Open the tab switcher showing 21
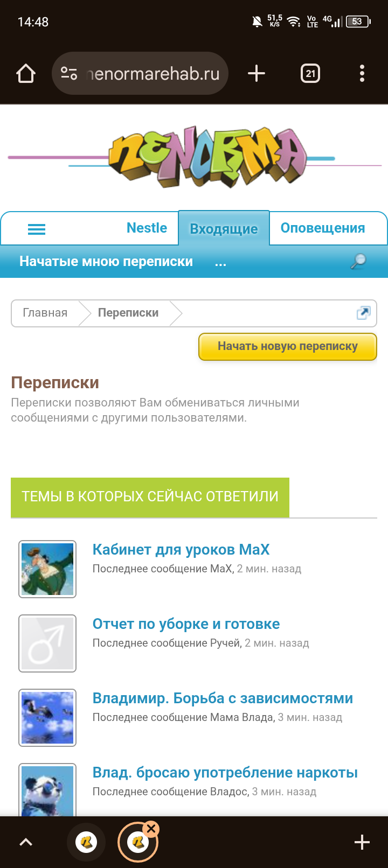This screenshot has width=388, height=868. (310, 73)
